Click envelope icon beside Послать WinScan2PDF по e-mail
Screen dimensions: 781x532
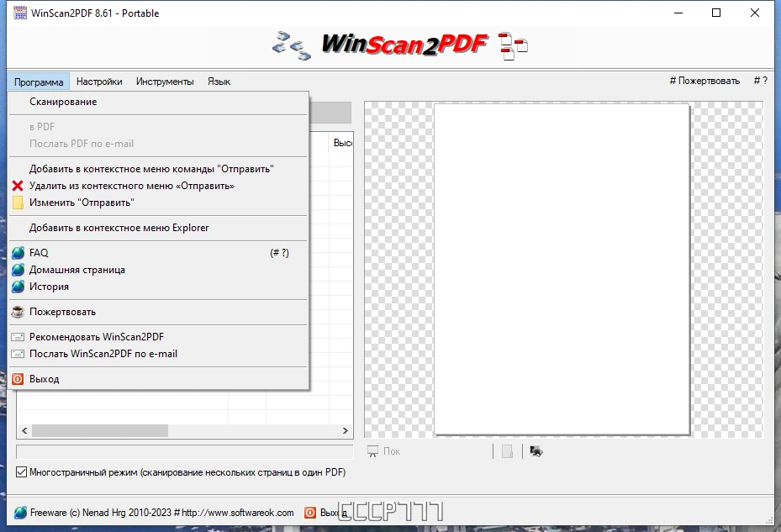tap(18, 354)
